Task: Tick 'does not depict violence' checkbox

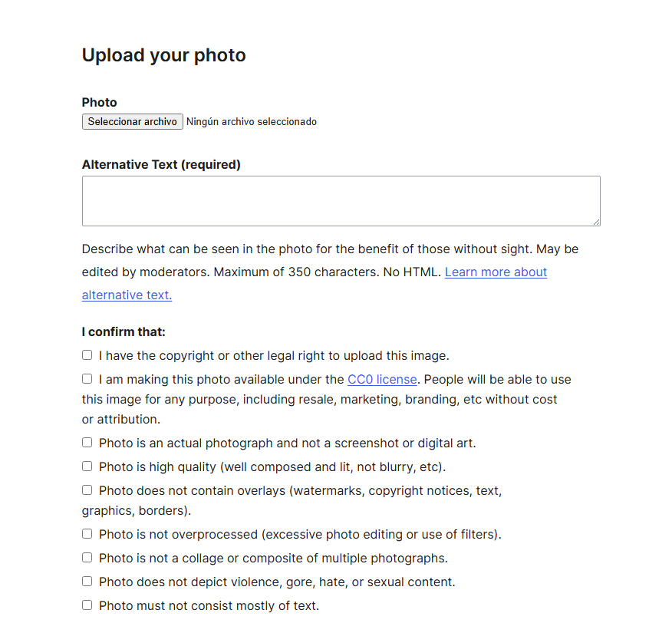Action: pos(87,582)
